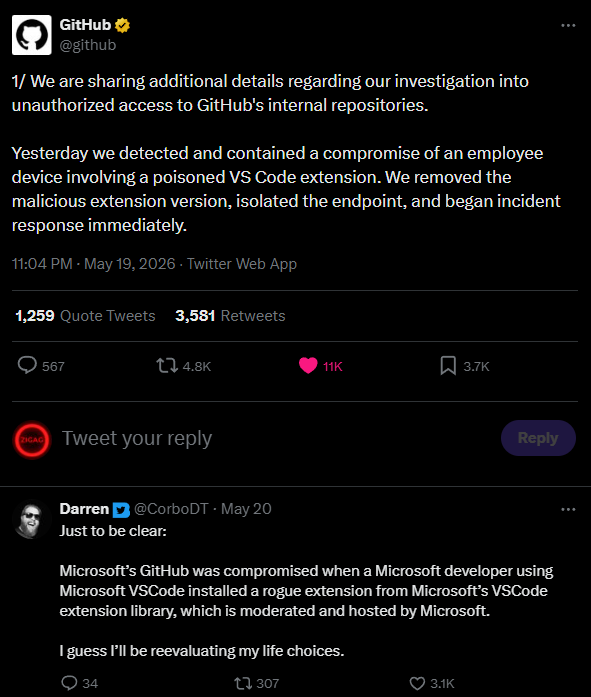Click GitHub's gold verified badge
This screenshot has width=591, height=697.
tap(122, 25)
